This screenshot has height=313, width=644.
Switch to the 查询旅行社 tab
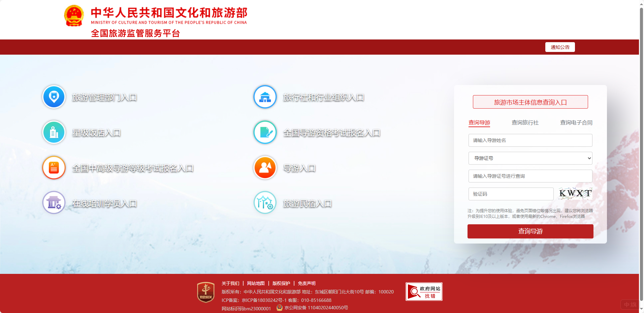(525, 123)
